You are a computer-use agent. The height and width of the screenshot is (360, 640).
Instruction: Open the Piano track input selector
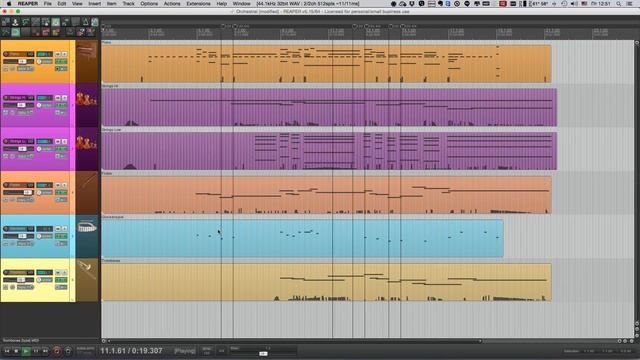tap(25, 69)
